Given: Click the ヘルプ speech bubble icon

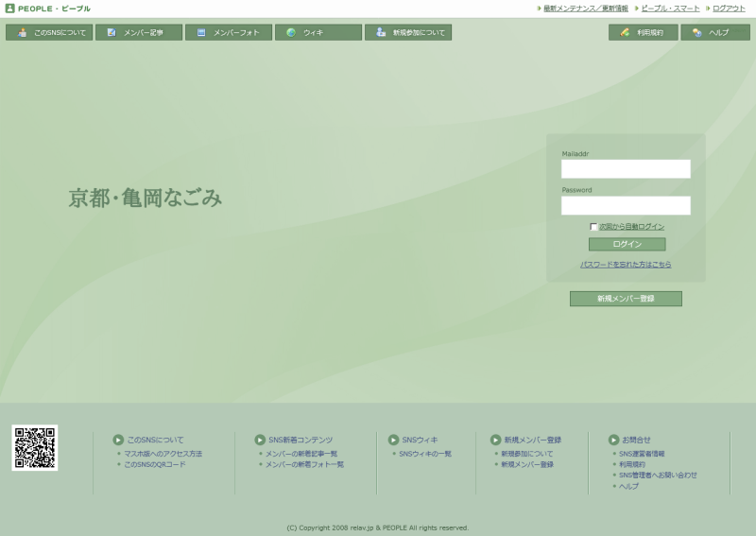Looking at the screenshot, I should (x=696, y=32).
